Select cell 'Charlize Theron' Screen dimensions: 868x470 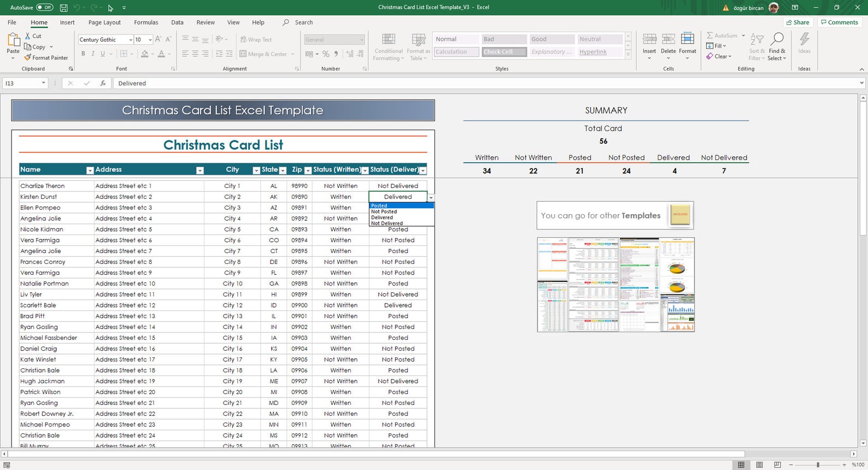click(56, 186)
